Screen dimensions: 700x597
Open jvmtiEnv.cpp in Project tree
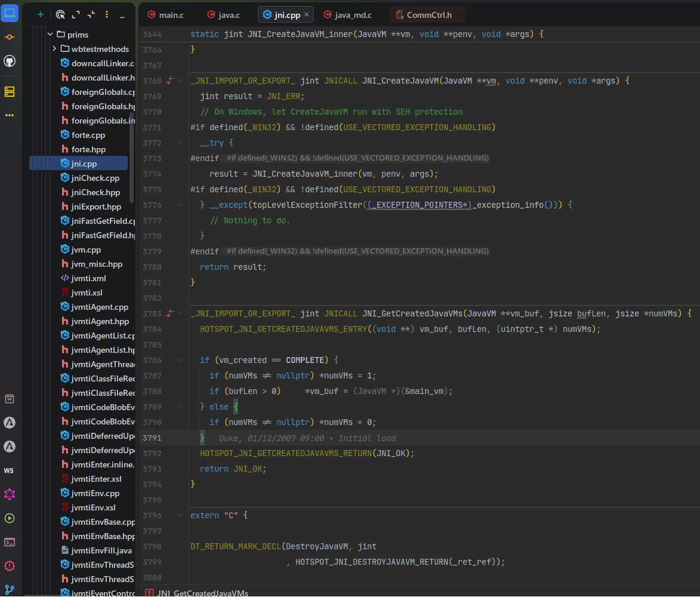90,493
